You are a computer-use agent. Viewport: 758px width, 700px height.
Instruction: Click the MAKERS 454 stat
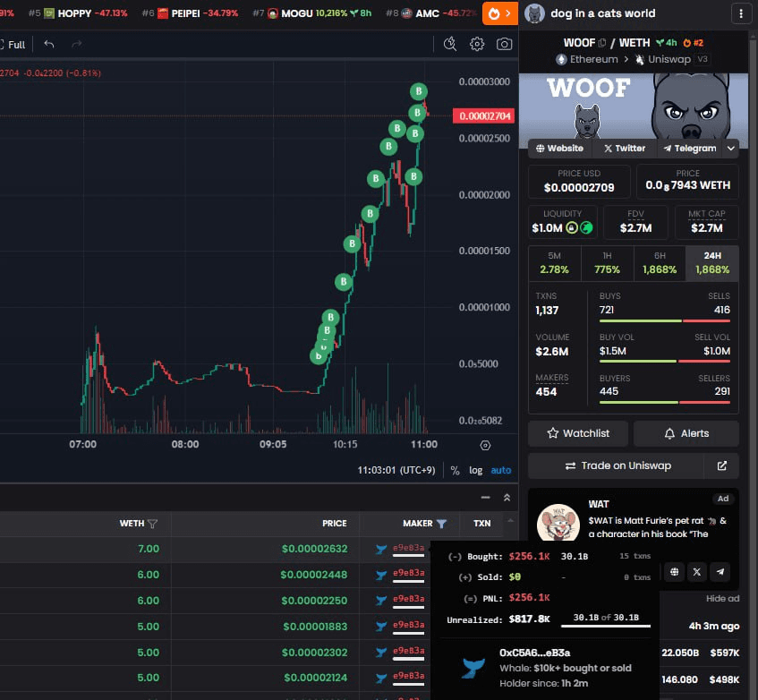point(552,385)
